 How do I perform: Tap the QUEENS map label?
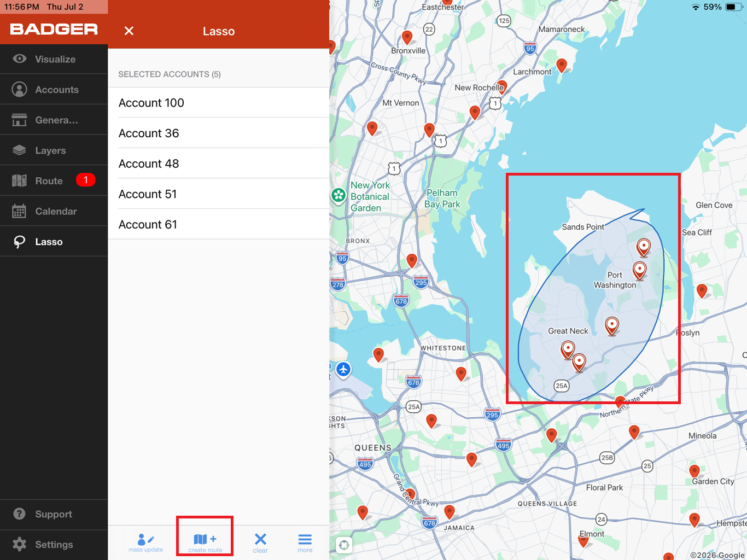[x=373, y=447]
